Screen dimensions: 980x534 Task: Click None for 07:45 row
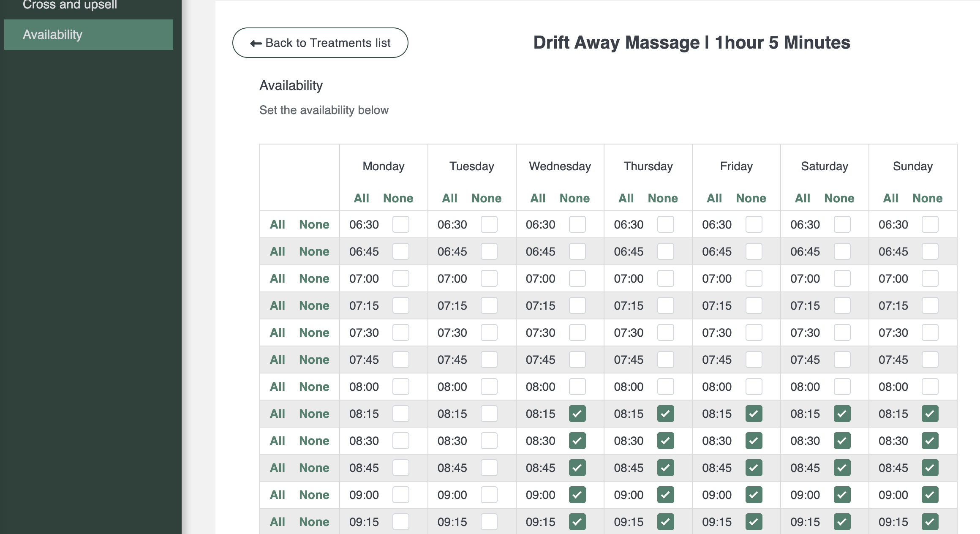click(x=314, y=360)
